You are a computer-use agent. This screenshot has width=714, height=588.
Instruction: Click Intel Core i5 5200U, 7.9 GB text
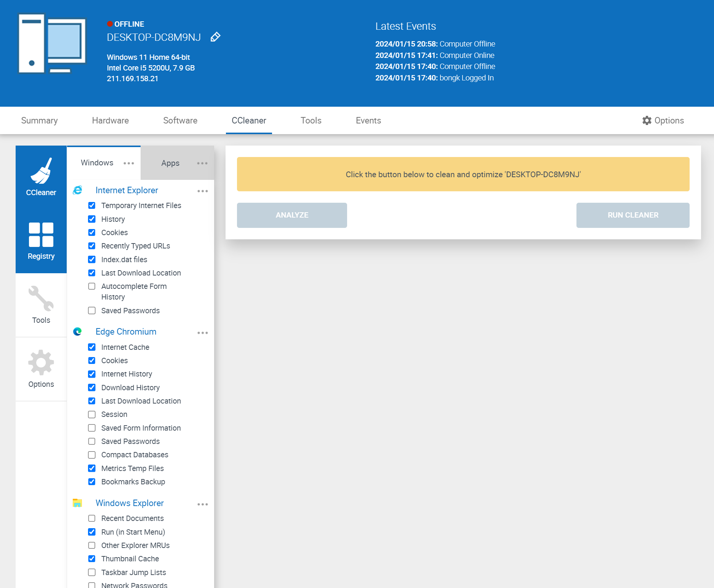click(151, 68)
